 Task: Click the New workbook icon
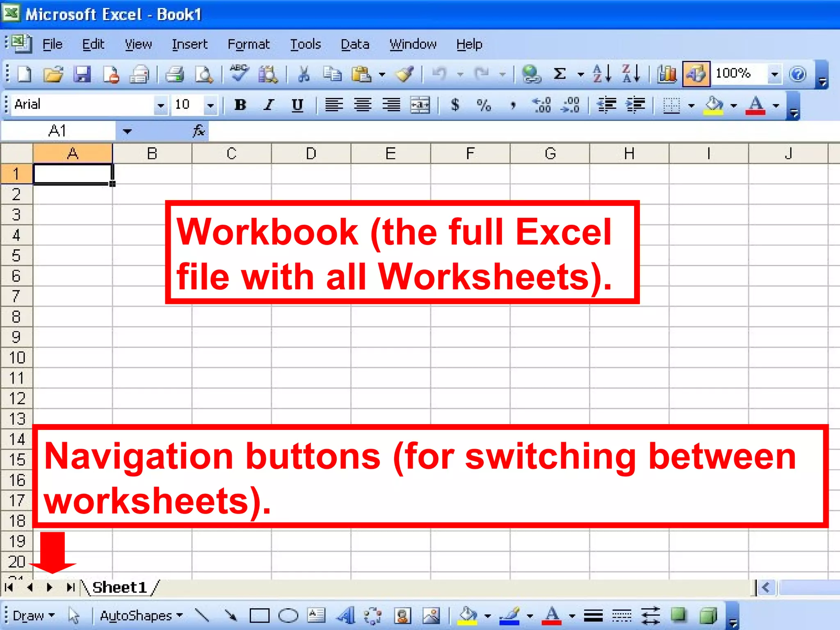click(x=25, y=74)
